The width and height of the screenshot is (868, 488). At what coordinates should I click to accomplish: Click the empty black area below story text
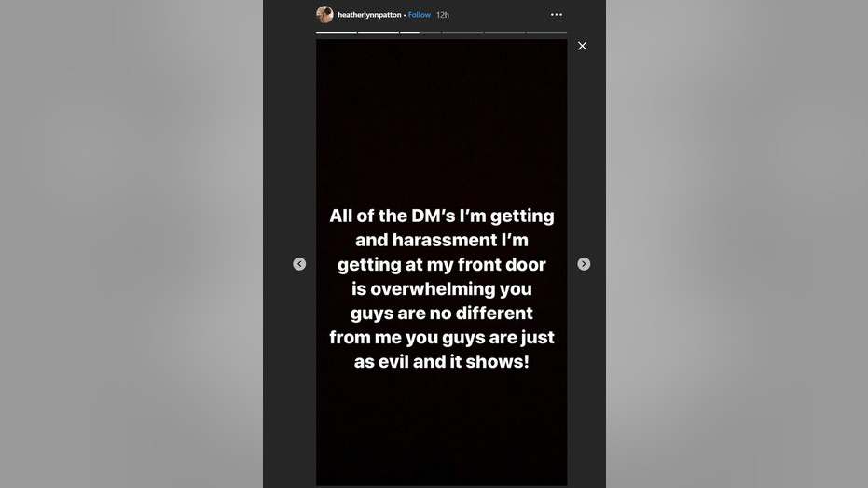coord(441,429)
